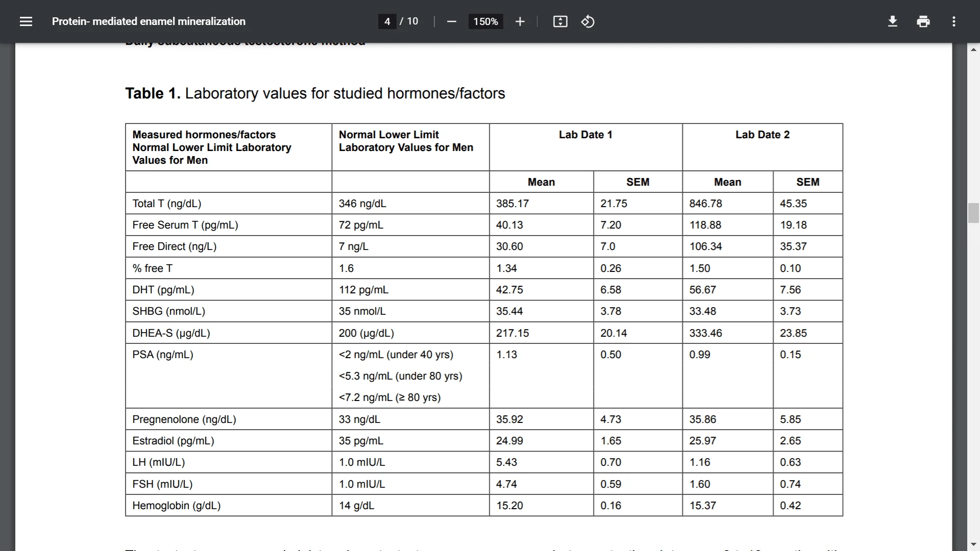This screenshot has width=980, height=551.
Task: Click the zoom level field showing 150%
Action: pos(485,21)
